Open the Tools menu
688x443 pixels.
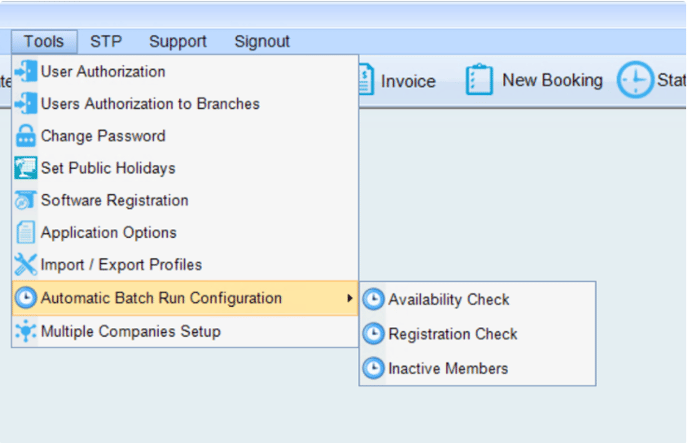coord(44,42)
